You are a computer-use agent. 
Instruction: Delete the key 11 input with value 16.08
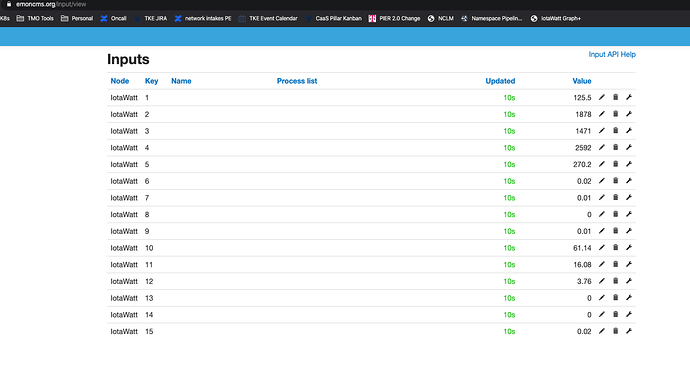tap(616, 264)
